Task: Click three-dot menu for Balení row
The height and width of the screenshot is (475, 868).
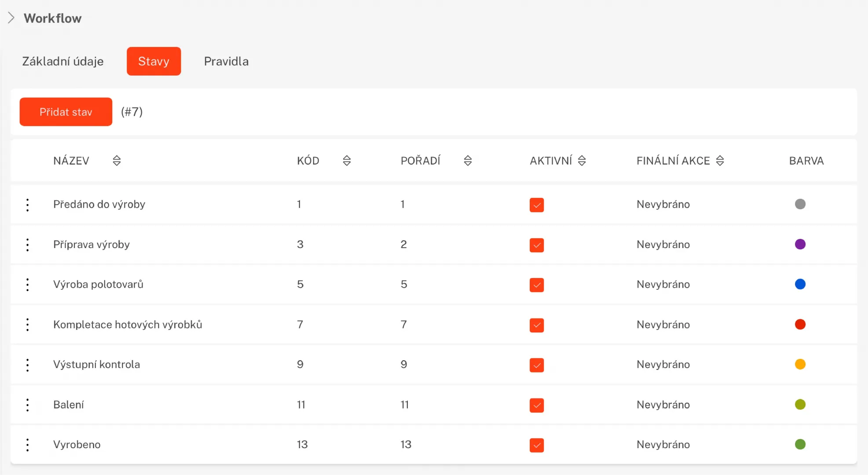Action: [x=27, y=405]
